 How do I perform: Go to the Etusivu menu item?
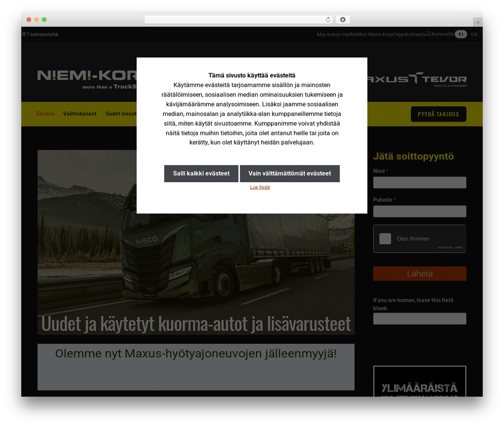(45, 113)
